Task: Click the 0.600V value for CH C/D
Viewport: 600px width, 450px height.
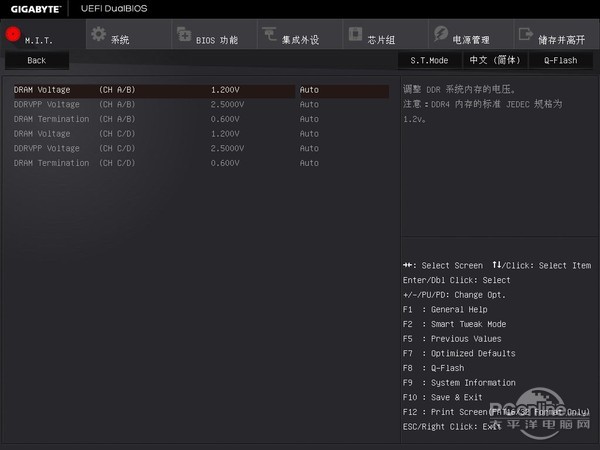Action: (225, 163)
